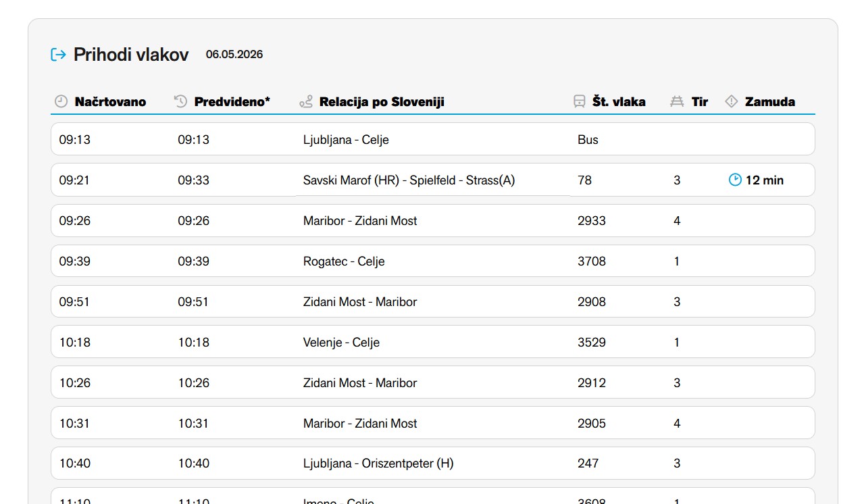Select the 10:26 Zidani Most - Maribor arrival
Viewport: 864px width, 504px height.
click(x=432, y=382)
